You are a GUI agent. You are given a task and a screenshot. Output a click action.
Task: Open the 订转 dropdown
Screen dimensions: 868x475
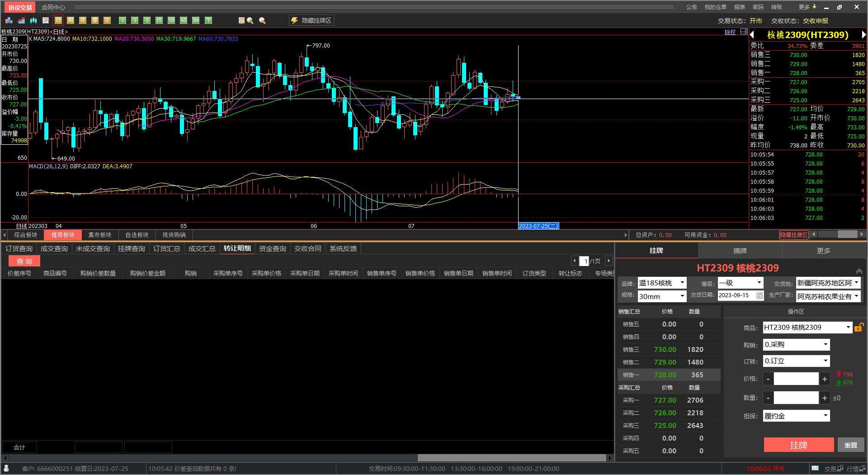coord(797,361)
